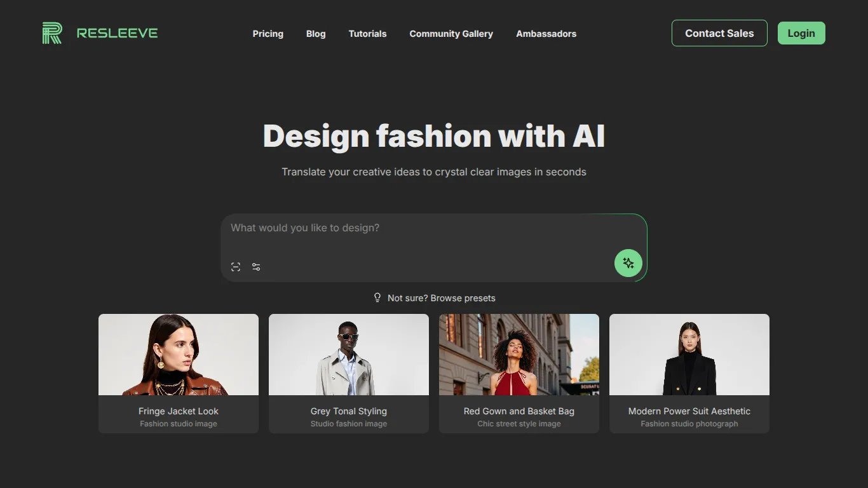Click the 'Design fashion with AI' heading
The width and height of the screenshot is (868, 488).
434,136
